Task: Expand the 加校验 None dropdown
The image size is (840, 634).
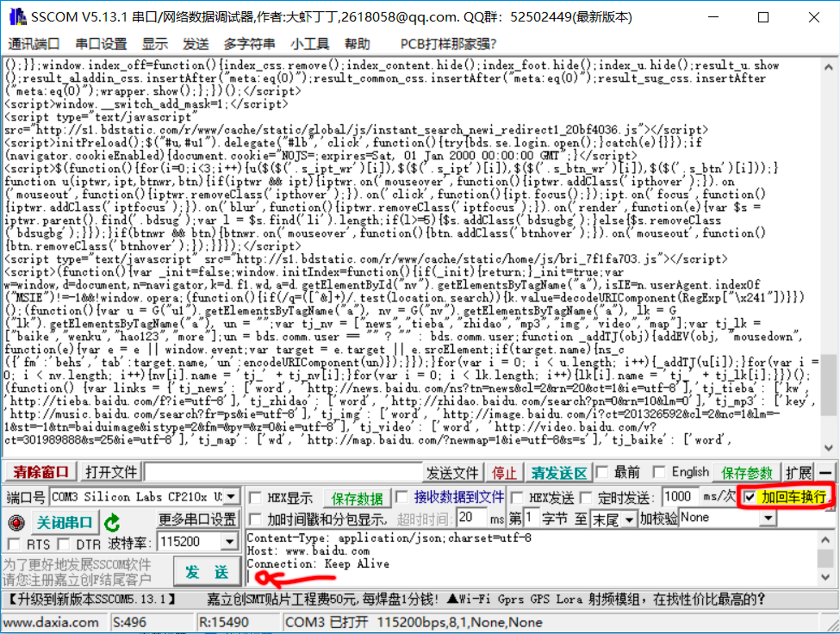Action: point(768,518)
